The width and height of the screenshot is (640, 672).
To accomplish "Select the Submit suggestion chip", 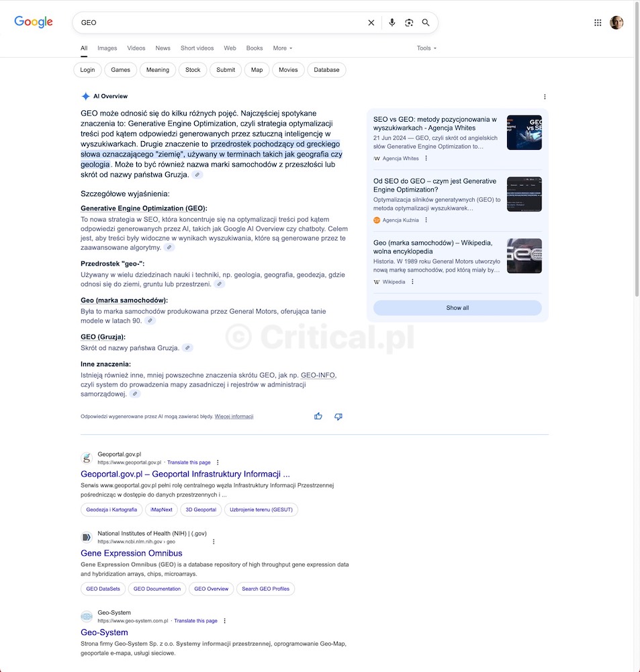I will click(x=226, y=70).
